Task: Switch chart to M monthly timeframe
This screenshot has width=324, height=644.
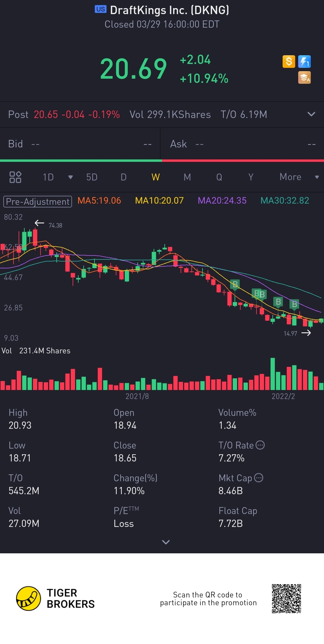Action: tap(187, 177)
